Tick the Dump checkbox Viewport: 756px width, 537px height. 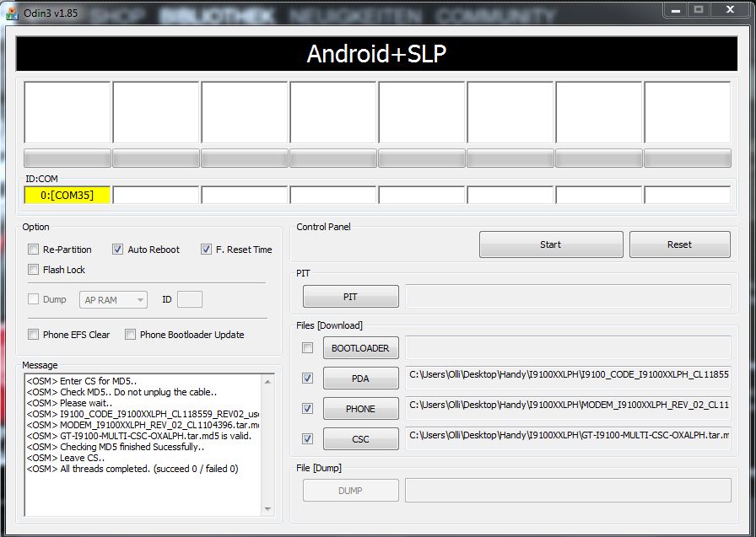point(33,299)
